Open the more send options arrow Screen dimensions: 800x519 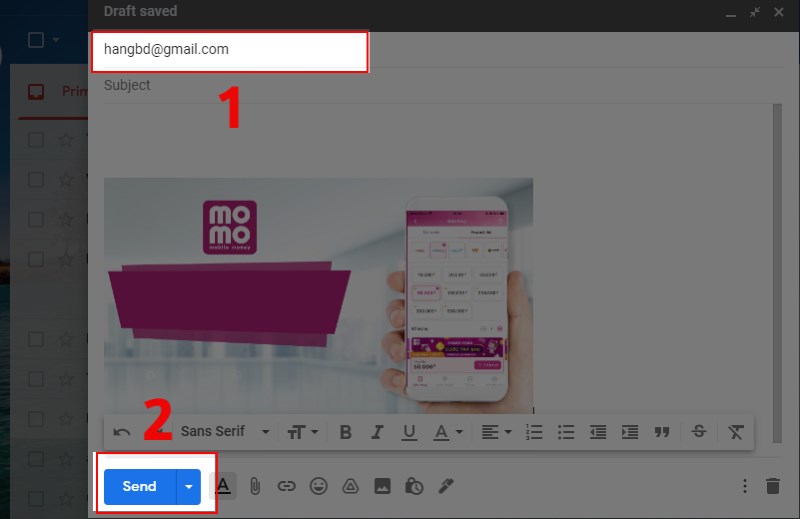pyautogui.click(x=189, y=486)
